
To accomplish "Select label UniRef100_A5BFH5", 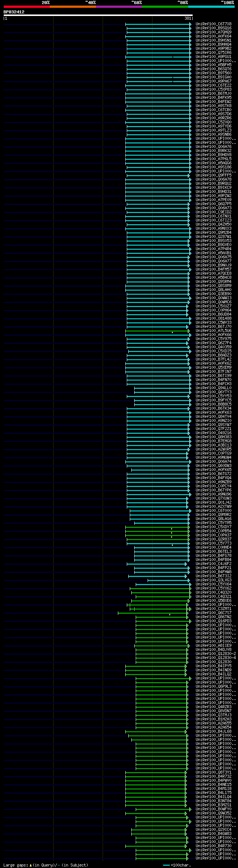I will 213,65.
